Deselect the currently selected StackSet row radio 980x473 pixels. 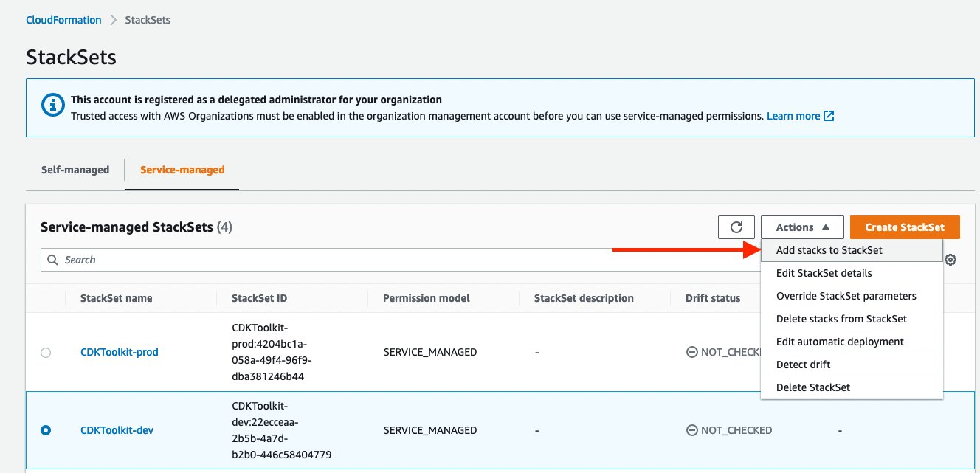click(x=45, y=429)
